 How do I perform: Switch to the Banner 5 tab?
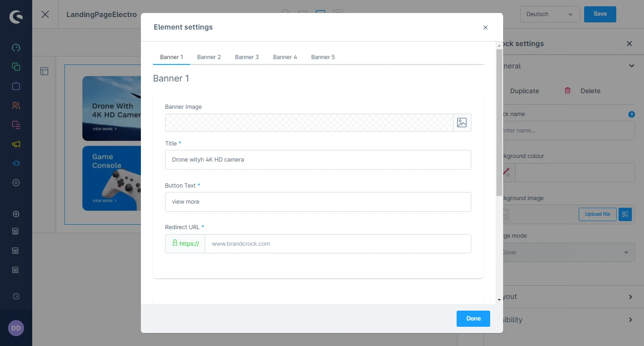[323, 57]
